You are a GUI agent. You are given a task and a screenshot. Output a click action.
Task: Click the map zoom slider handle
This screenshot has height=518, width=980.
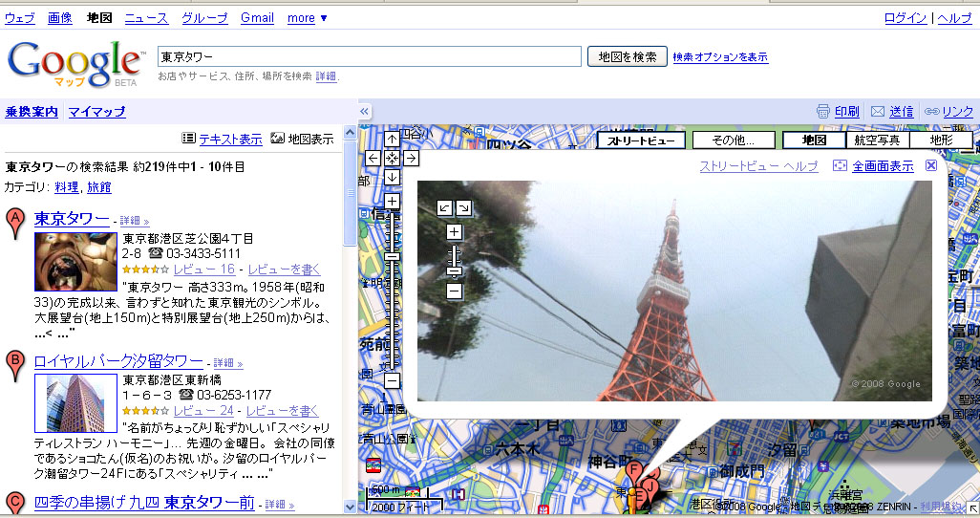[x=392, y=256]
